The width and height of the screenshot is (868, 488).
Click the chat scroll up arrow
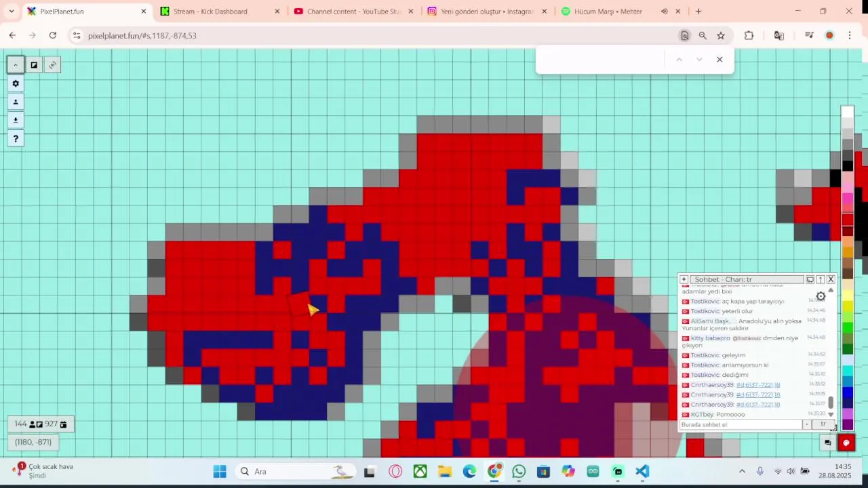[831, 290]
